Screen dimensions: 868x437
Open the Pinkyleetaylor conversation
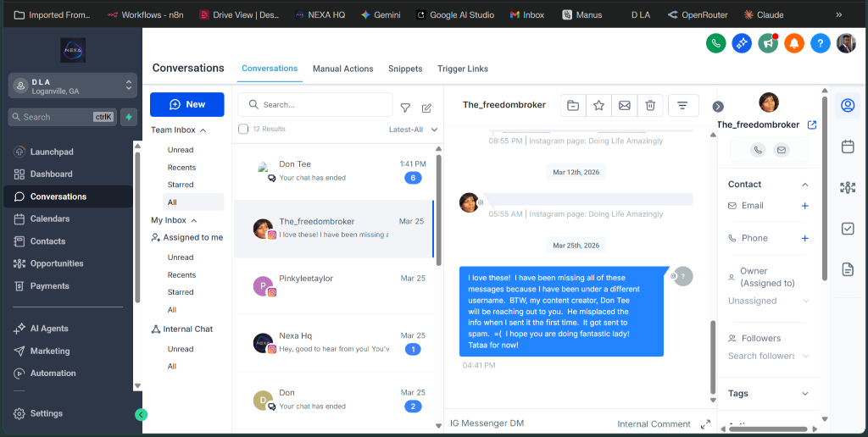332,286
